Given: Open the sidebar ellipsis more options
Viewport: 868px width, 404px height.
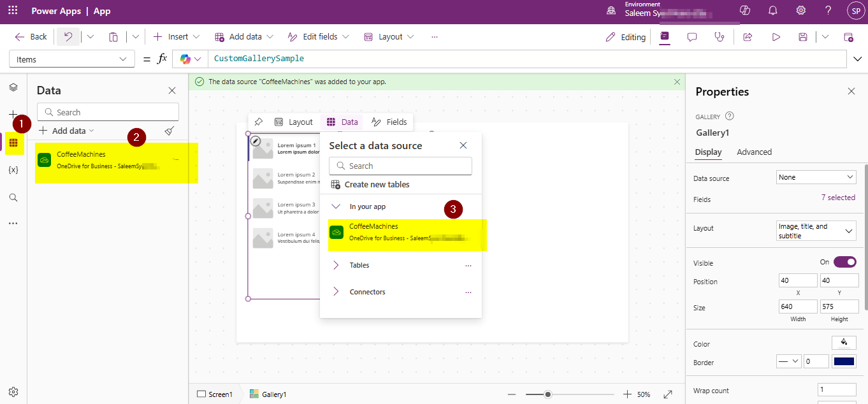Looking at the screenshot, I should point(13,224).
